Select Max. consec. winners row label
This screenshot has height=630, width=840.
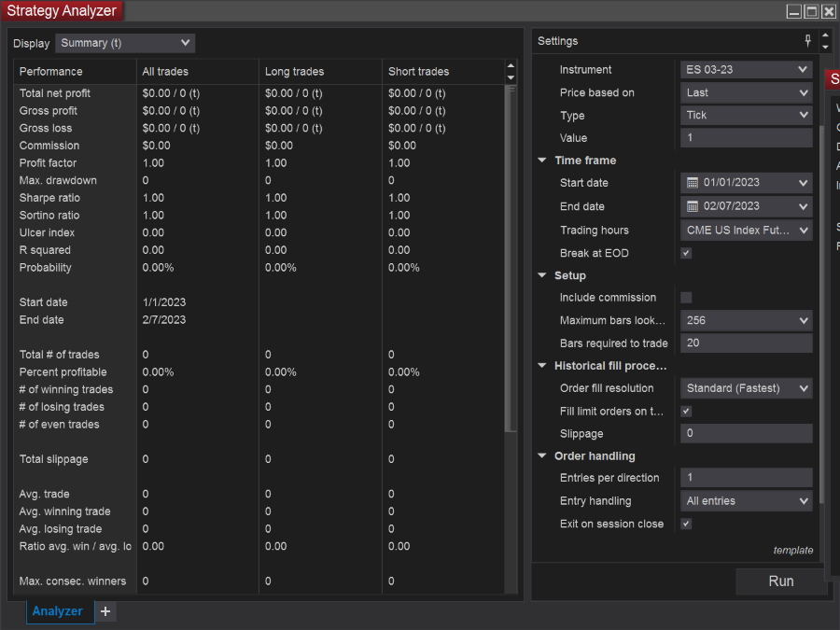(x=73, y=581)
